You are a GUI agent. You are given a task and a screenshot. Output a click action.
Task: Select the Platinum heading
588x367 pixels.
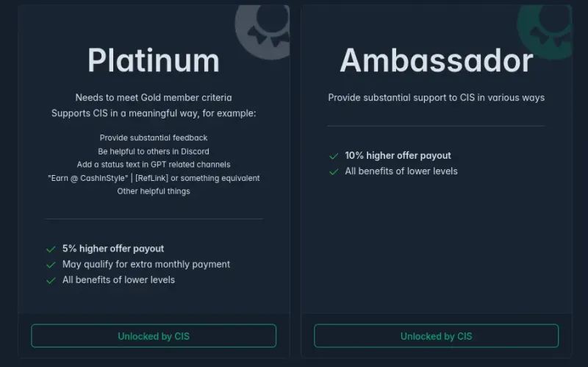coord(154,60)
